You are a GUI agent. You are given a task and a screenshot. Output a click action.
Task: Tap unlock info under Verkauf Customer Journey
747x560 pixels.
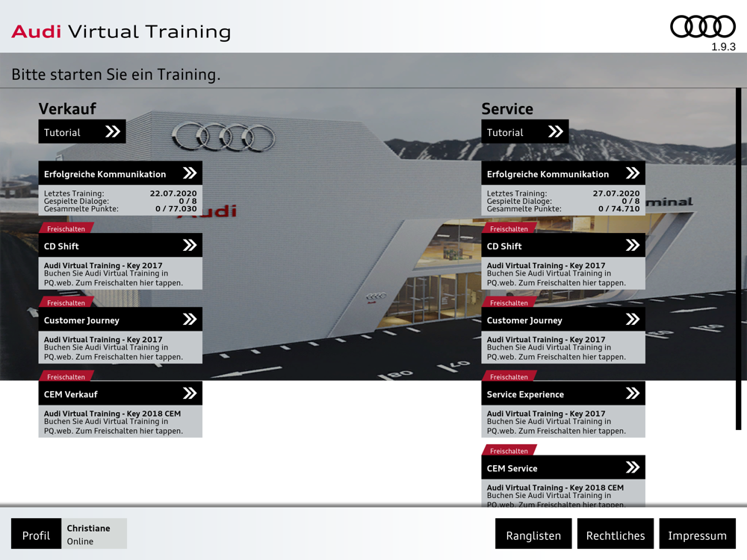(120, 348)
